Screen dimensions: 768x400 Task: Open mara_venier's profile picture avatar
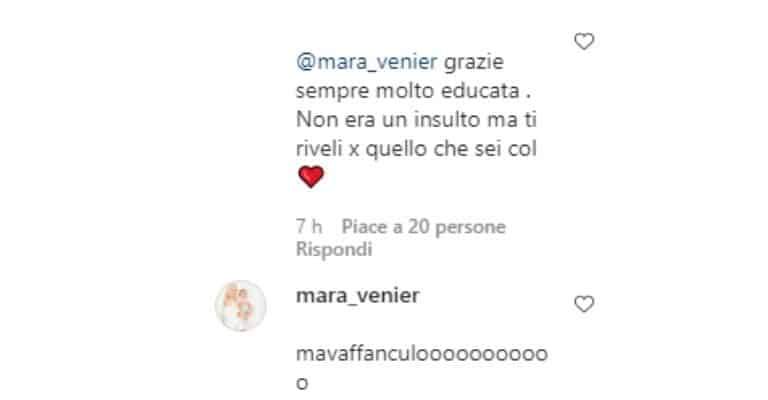coord(240,306)
